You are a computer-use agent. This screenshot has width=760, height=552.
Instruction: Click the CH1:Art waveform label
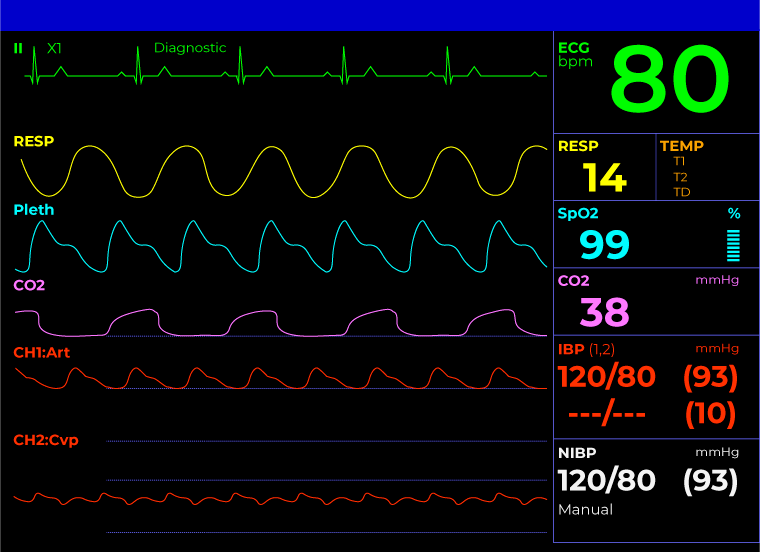point(41,353)
